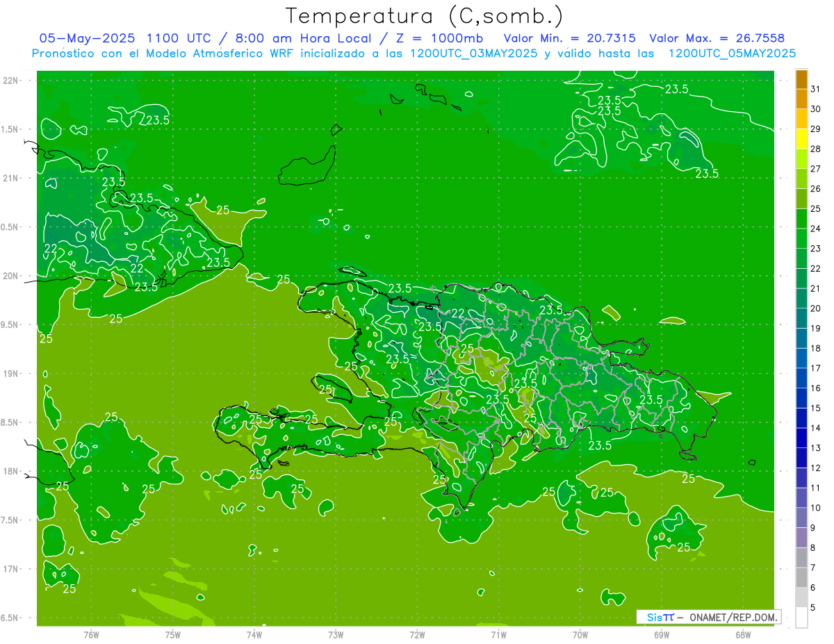Click the teal swatch between 19 and 20
This screenshot has height=644, width=834.
coord(801,318)
